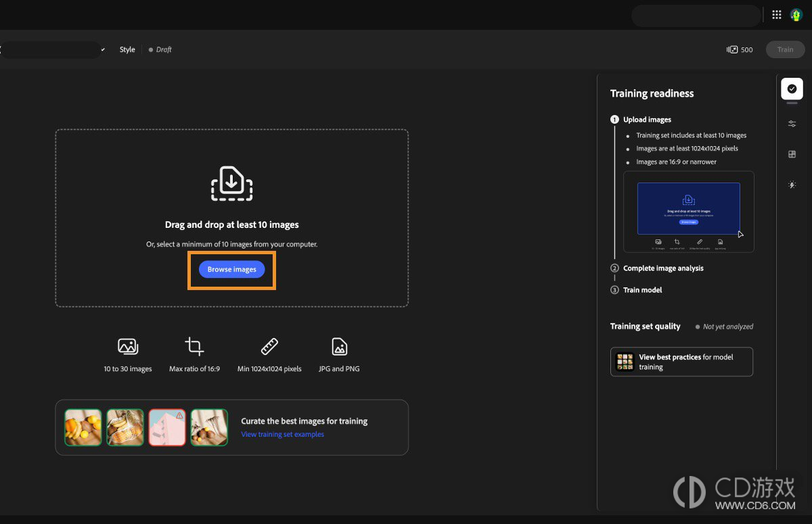Click the Style label in the header
This screenshot has height=524, width=812.
click(x=127, y=49)
